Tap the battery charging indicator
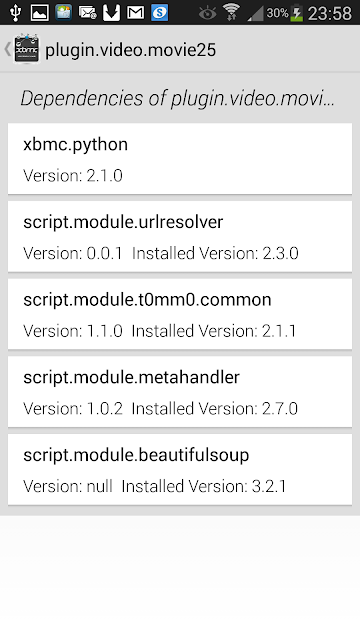Viewport: 360px width, 640px height. pyautogui.click(x=297, y=13)
